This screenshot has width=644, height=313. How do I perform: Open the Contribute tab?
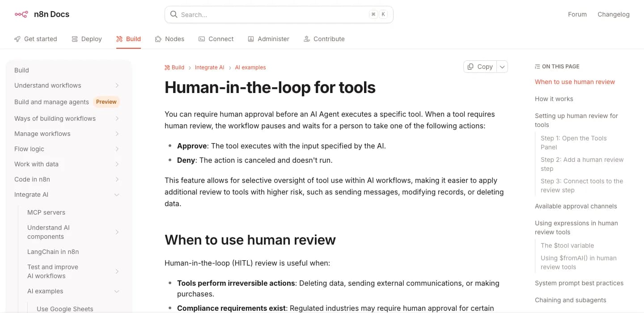coord(324,39)
